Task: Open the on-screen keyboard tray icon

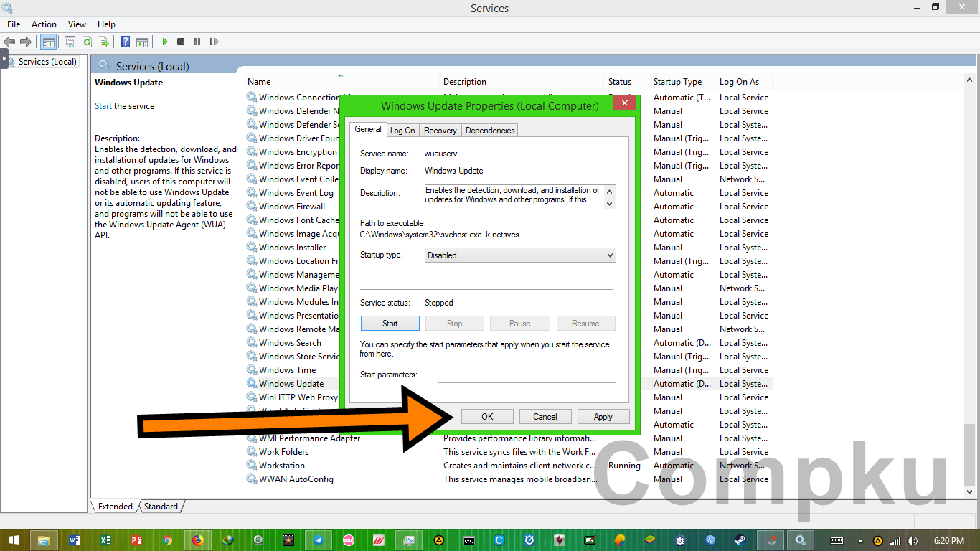Action: [837, 540]
